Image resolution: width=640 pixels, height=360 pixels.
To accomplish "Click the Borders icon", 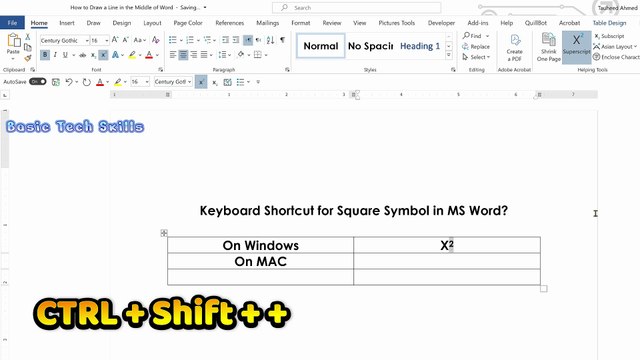I will tap(258, 55).
